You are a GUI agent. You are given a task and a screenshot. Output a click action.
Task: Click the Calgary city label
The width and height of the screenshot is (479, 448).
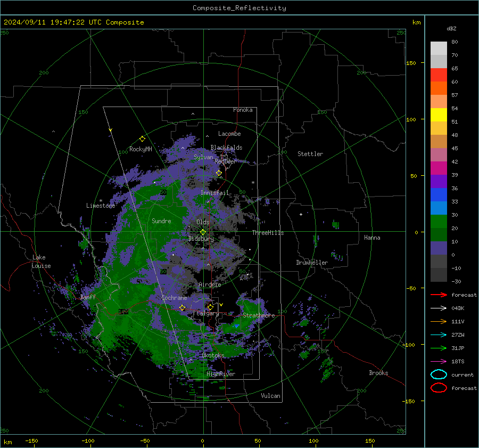pos(208,313)
